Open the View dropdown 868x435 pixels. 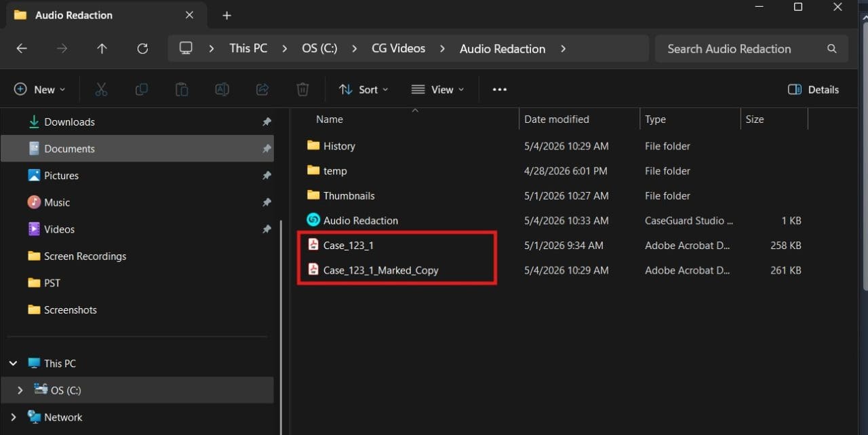click(438, 90)
